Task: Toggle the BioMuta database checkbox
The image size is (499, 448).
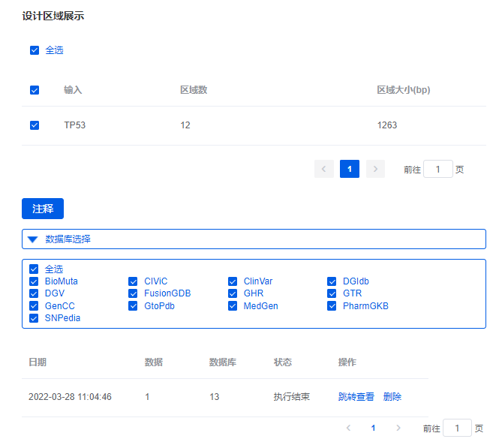Action: coord(34,282)
